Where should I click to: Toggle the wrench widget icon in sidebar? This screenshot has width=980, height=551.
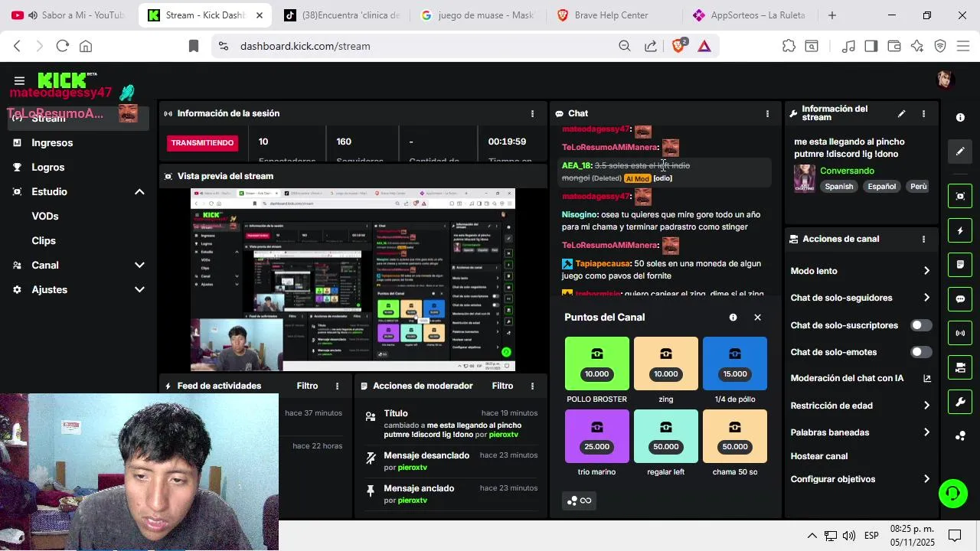(960, 402)
